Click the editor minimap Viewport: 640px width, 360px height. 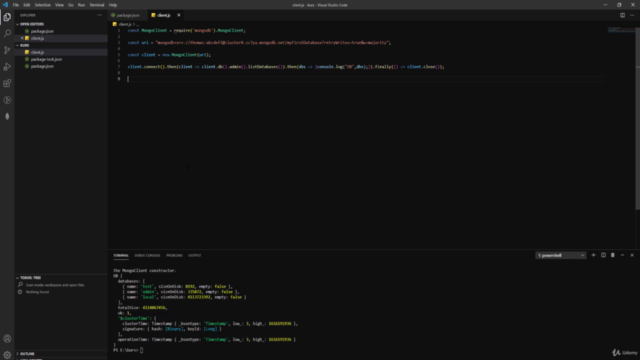(621, 30)
